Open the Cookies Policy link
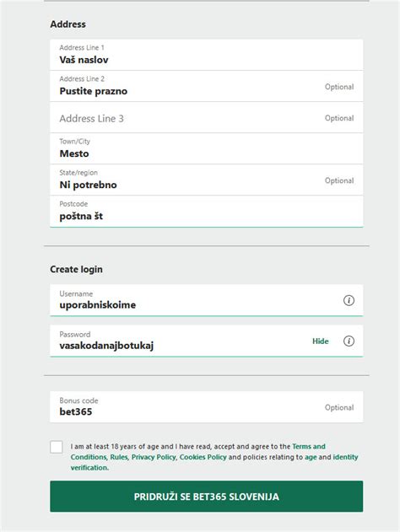The height and width of the screenshot is (532, 400). pyautogui.click(x=203, y=457)
